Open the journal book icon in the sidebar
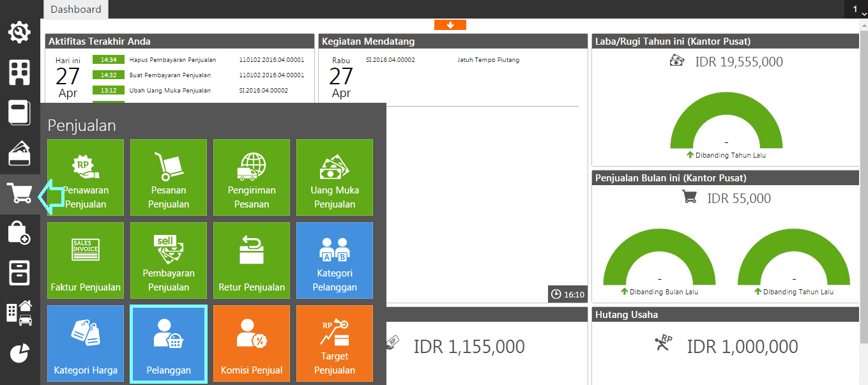 point(19,113)
